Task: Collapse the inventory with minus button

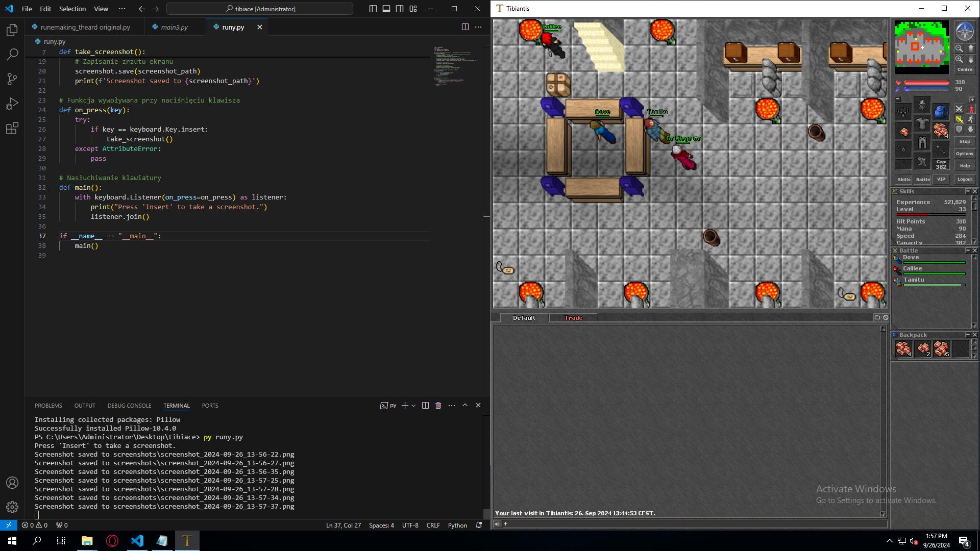Action: coord(898,99)
